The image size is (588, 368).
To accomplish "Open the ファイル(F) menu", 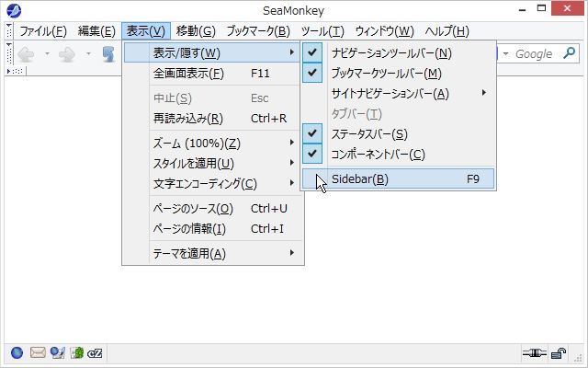I will 43,31.
